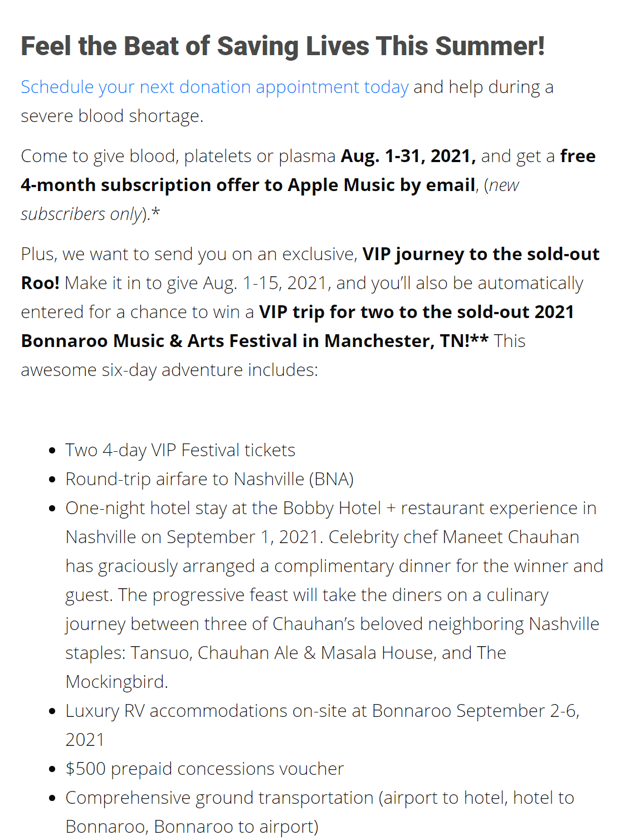The width and height of the screenshot is (620, 840).
Task: Click the bullet before $500 prepaid voucher
Action: (x=52, y=769)
